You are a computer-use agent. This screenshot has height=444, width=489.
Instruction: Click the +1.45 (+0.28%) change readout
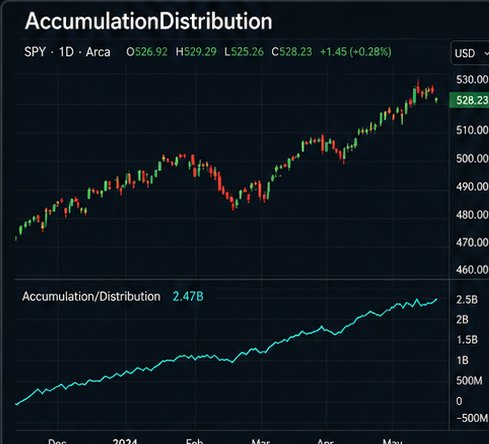[356, 52]
